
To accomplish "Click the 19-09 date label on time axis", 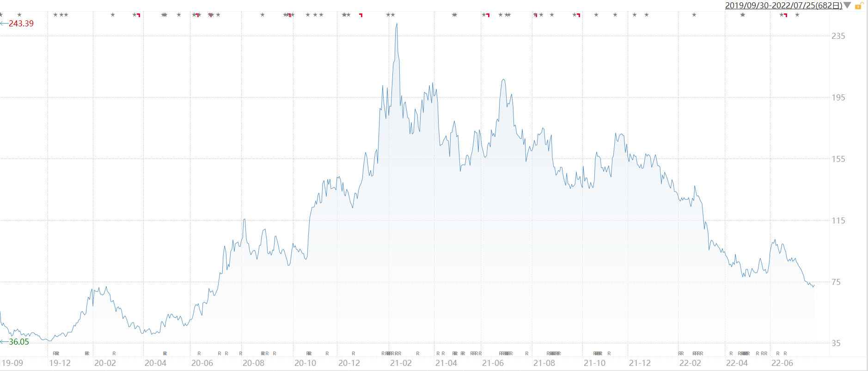I will coord(12,363).
